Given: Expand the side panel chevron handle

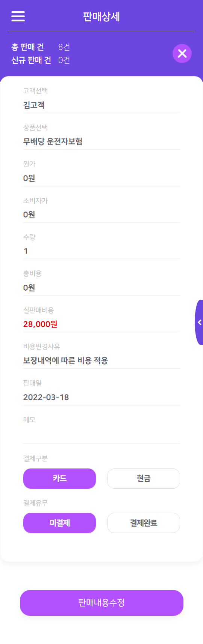Looking at the screenshot, I should click(x=199, y=322).
